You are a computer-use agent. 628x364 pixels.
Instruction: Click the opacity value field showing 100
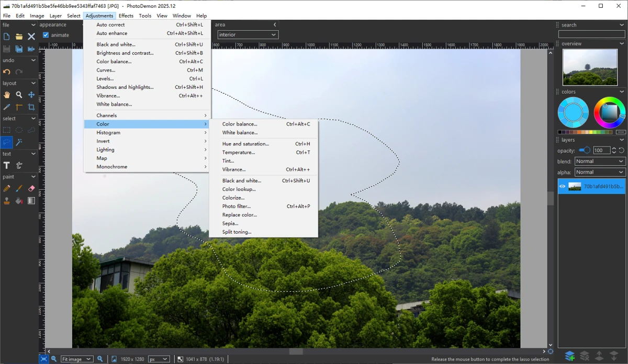pyautogui.click(x=601, y=150)
